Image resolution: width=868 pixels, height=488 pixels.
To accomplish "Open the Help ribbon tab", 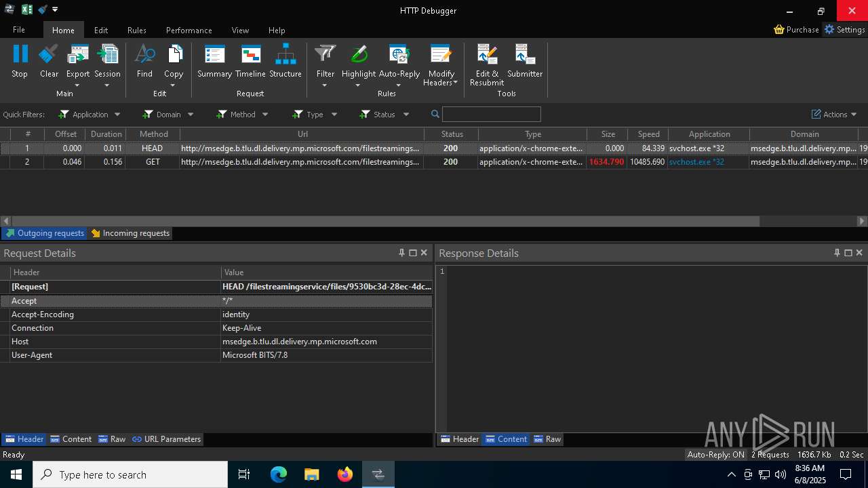I will pyautogui.click(x=277, y=30).
